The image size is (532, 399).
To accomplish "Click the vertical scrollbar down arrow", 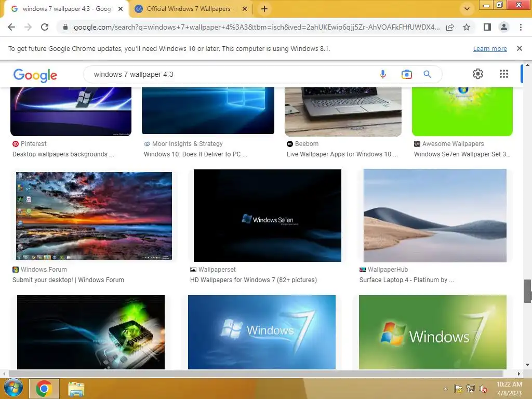I will (x=527, y=365).
